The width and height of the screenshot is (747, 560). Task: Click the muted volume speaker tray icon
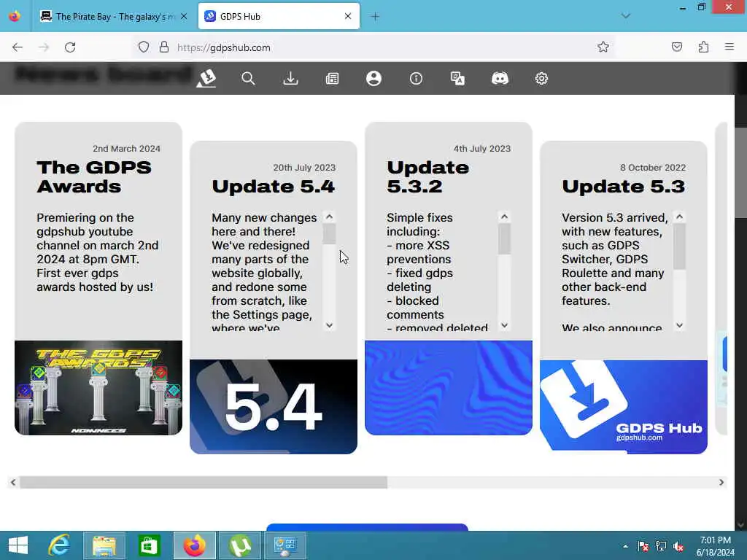pos(678,546)
